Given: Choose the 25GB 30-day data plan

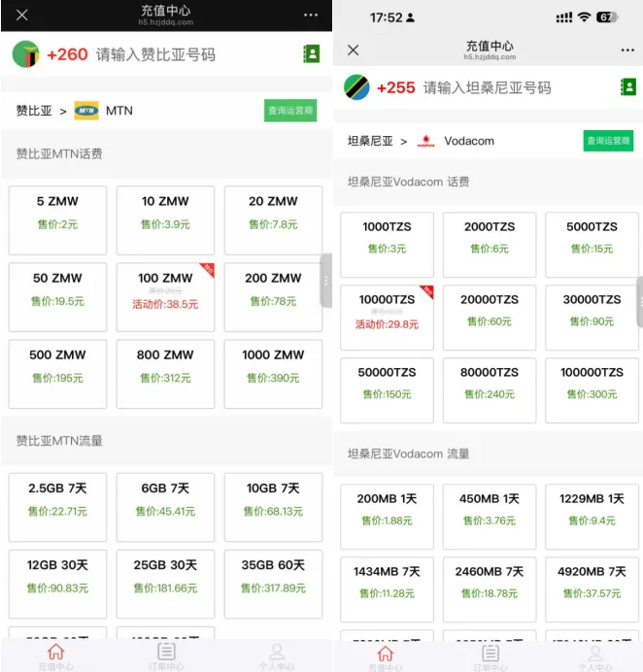Looking at the screenshot, I should tap(165, 584).
